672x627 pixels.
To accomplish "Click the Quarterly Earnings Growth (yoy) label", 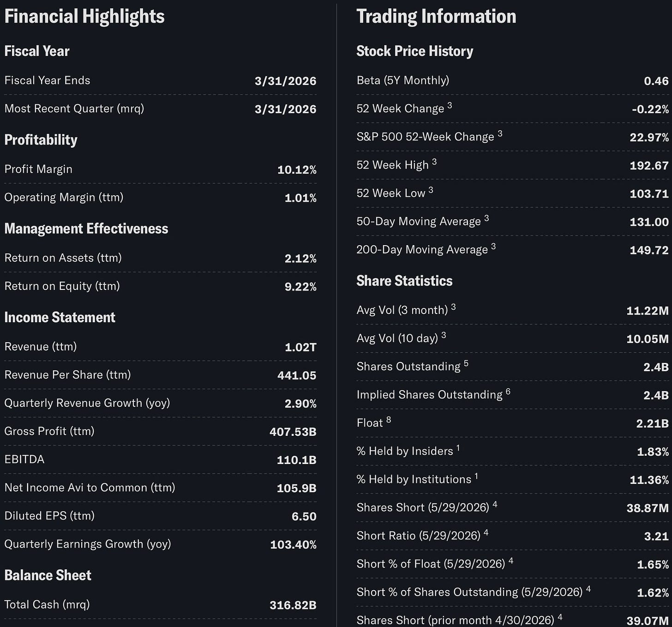I will pos(88,544).
